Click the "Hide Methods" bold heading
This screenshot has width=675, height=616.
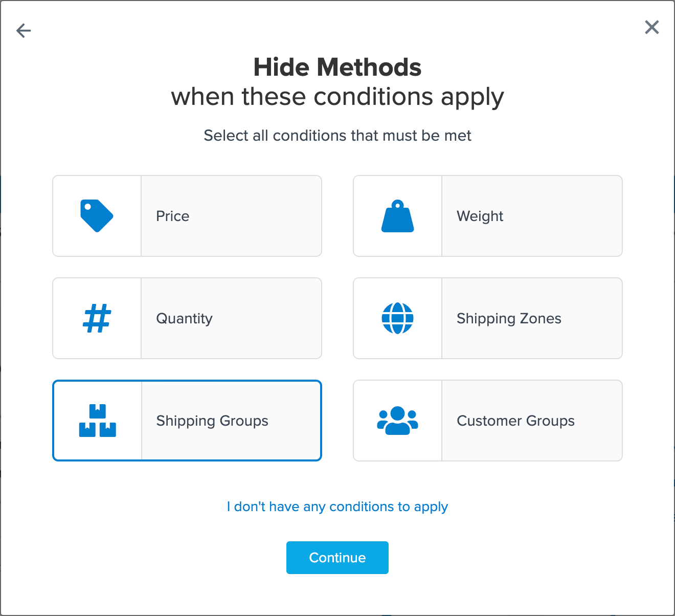[337, 67]
